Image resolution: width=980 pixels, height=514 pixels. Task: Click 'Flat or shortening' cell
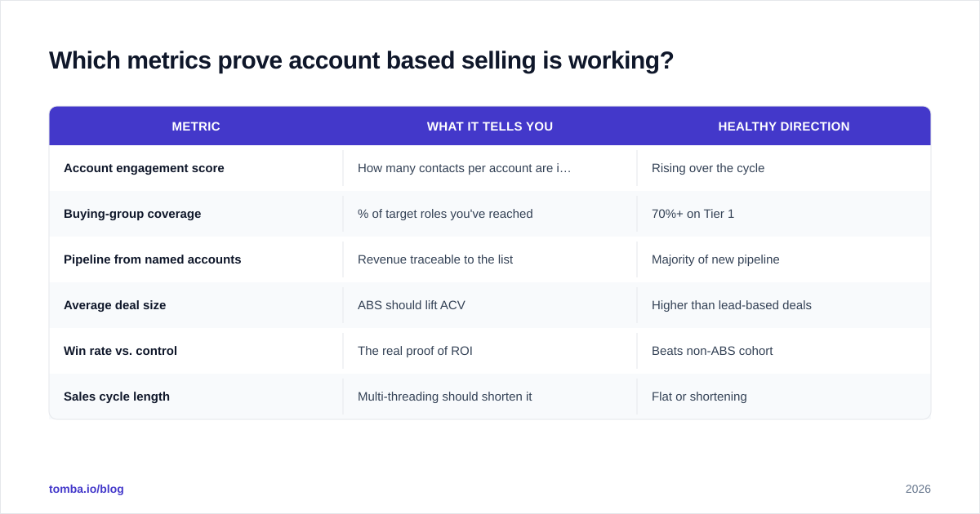point(784,397)
